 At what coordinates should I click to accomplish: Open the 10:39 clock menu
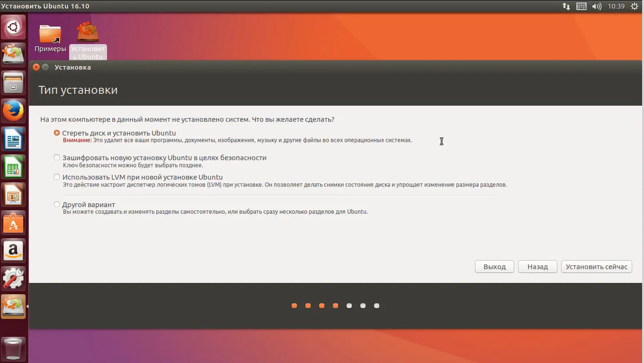pos(616,6)
